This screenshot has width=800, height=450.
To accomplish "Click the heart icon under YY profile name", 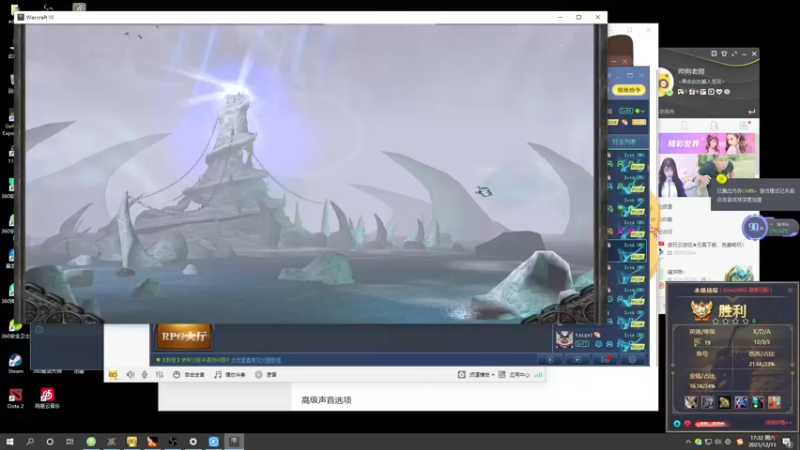I will [719, 92].
